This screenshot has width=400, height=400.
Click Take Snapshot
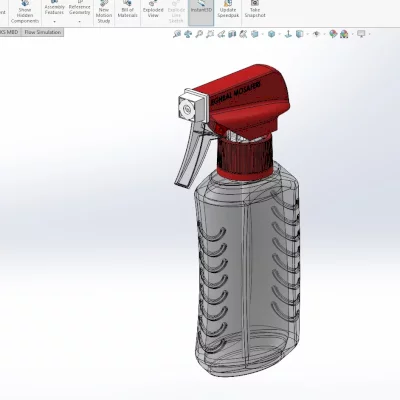(x=255, y=10)
